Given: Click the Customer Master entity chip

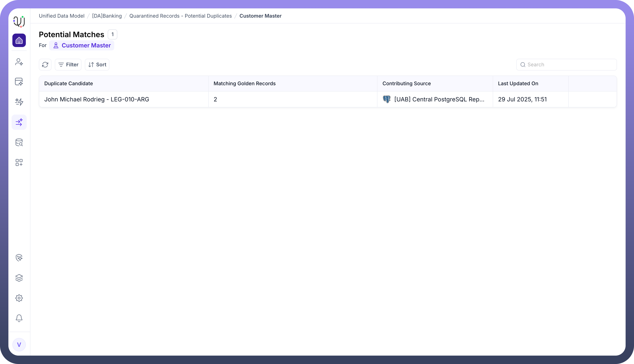Looking at the screenshot, I should coord(82,46).
